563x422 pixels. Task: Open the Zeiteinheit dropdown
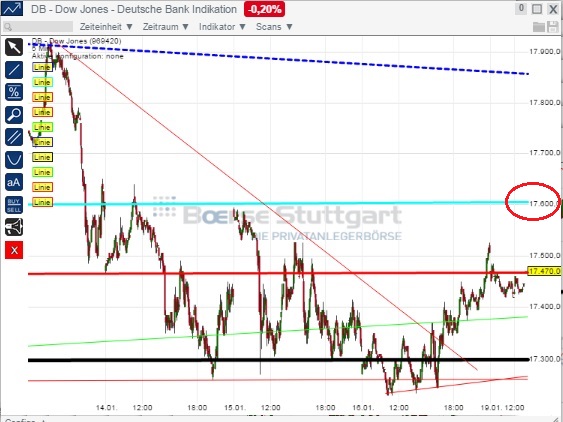(106, 27)
